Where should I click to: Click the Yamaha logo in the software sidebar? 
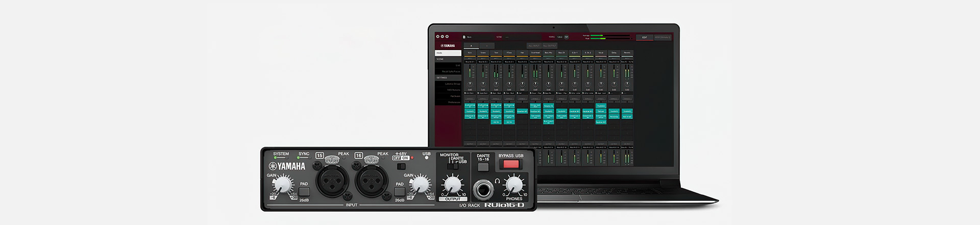(x=448, y=46)
